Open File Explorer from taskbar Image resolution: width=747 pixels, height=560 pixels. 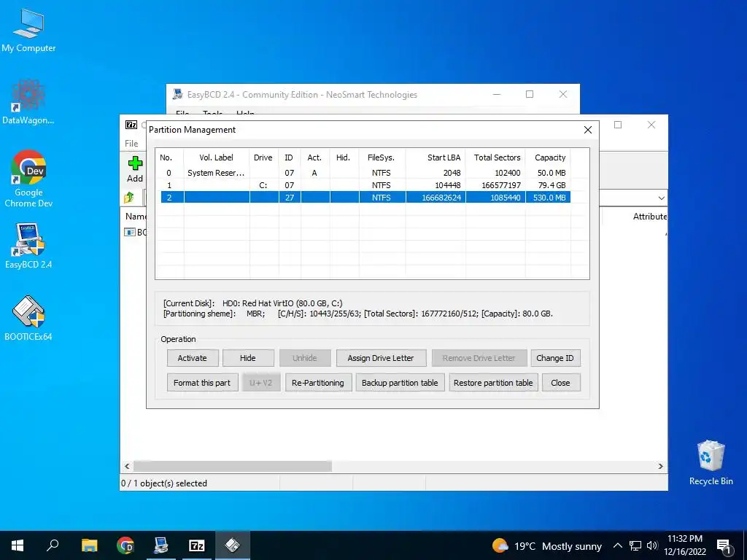point(89,545)
